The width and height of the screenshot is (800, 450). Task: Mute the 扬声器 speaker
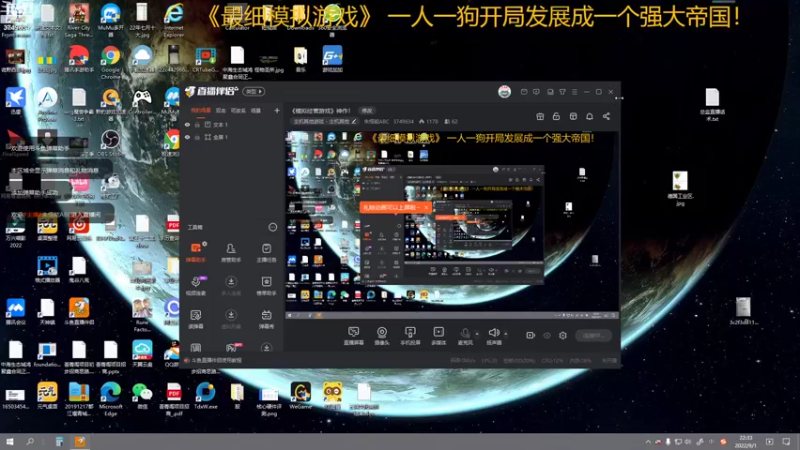(x=493, y=336)
